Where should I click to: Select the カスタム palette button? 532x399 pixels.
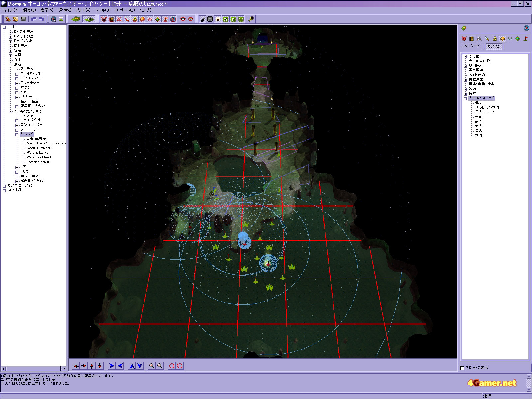coord(494,46)
